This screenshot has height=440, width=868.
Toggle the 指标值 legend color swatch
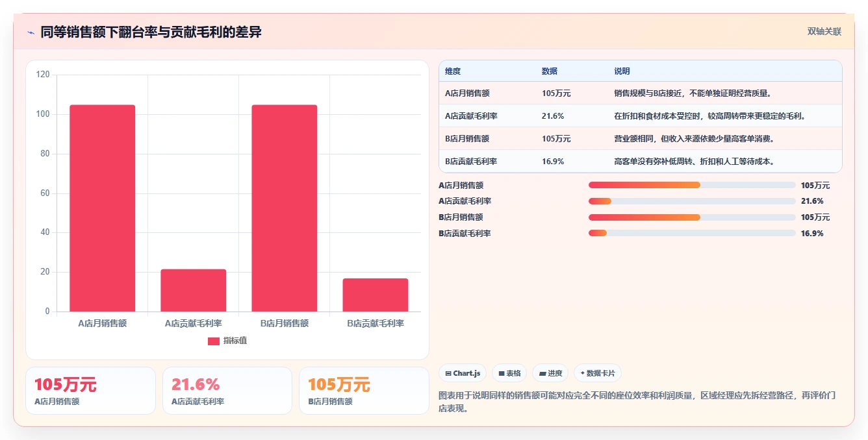[x=214, y=341]
